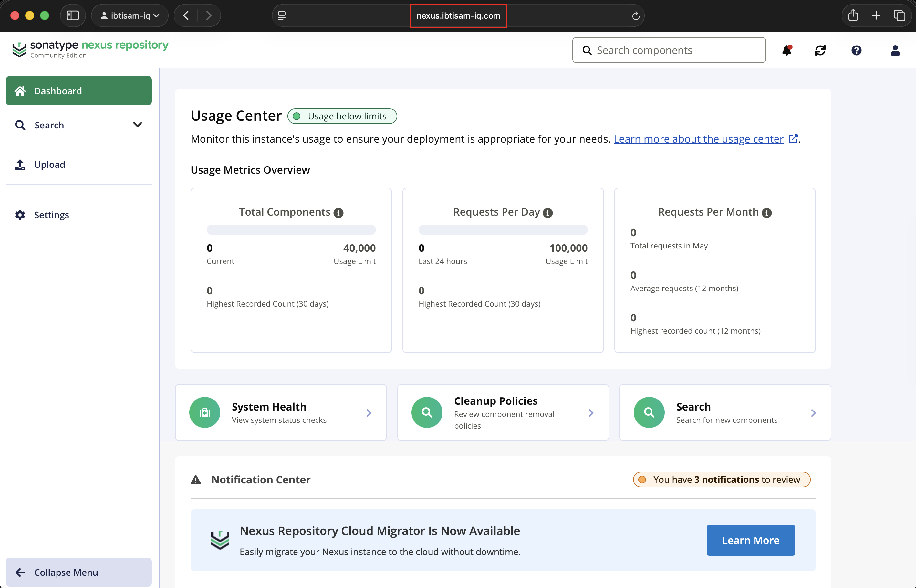Click Total requests in May text
The height and width of the screenshot is (588, 916).
coord(669,246)
